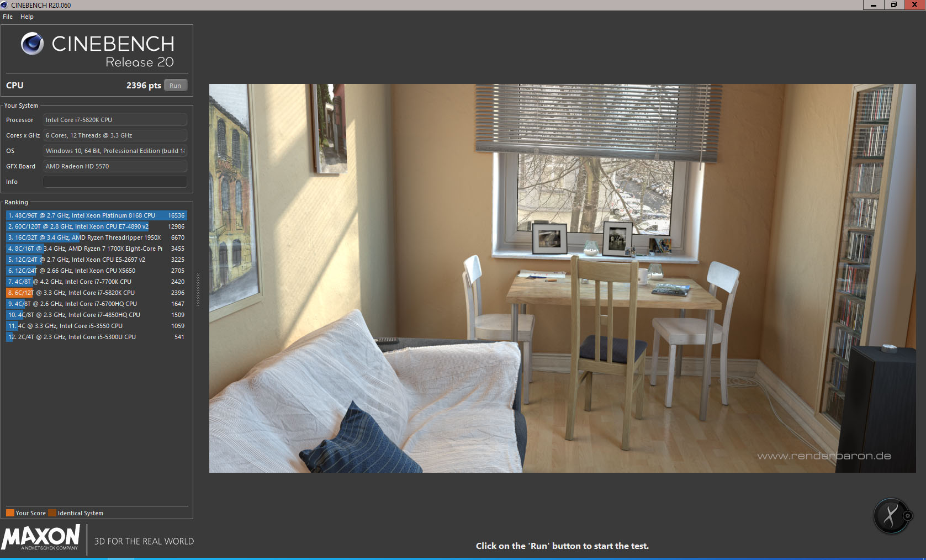Viewport: 926px width, 560px height.
Task: Run the CPU benchmark test
Action: coord(176,86)
